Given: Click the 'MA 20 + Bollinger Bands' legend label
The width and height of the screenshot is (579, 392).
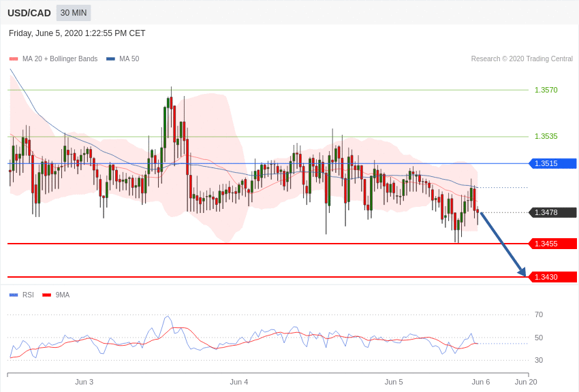Looking at the screenshot, I should (60, 59).
